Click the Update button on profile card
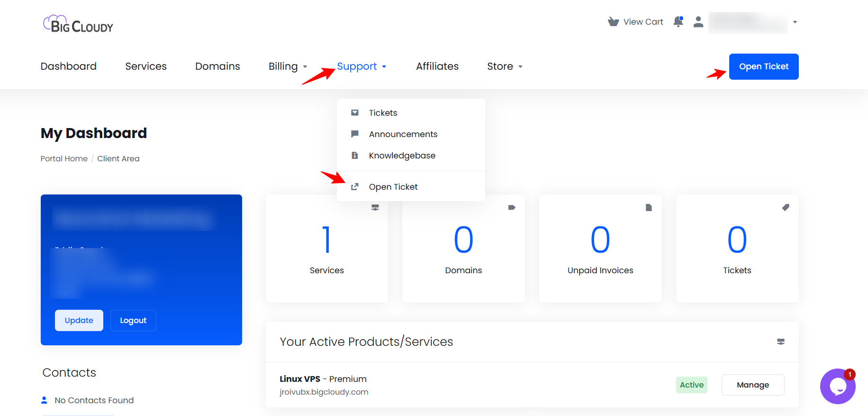Screen dimensions: 868x416 pos(79,320)
